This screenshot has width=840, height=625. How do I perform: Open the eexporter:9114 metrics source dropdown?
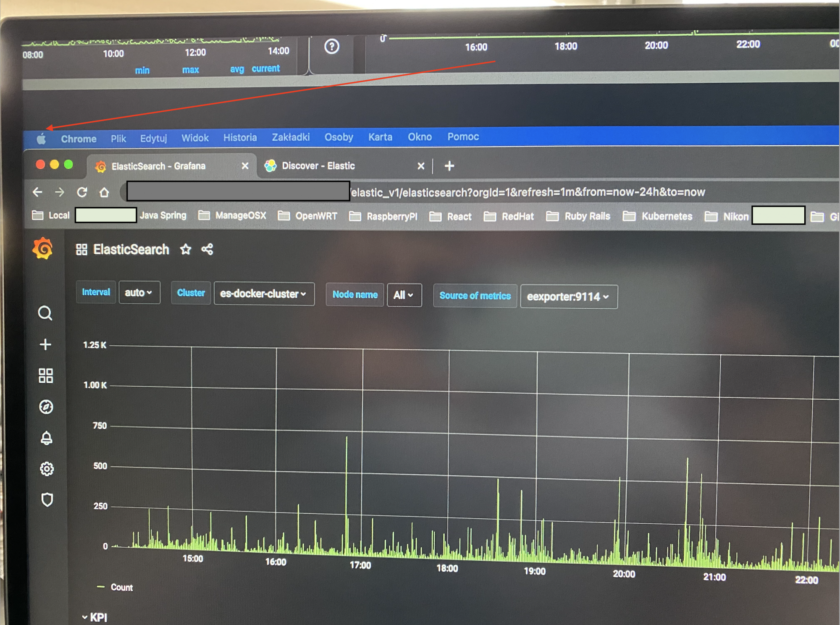569,297
